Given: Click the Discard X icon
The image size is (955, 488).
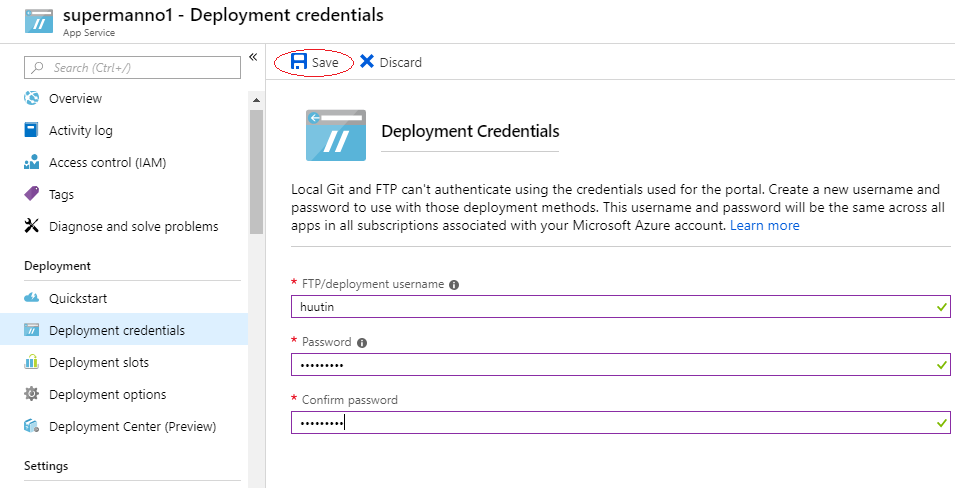Looking at the screenshot, I should tap(367, 62).
